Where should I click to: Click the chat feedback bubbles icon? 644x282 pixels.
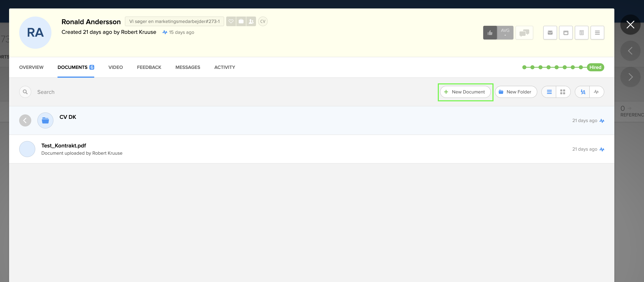(524, 32)
